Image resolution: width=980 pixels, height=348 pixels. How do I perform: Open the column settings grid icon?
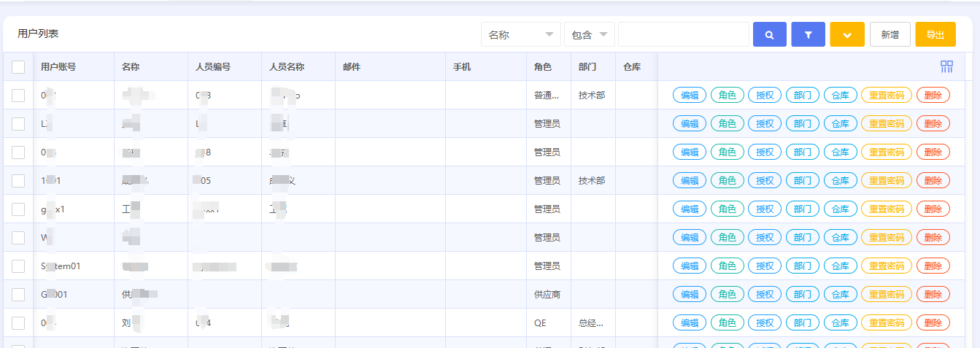coord(947,66)
